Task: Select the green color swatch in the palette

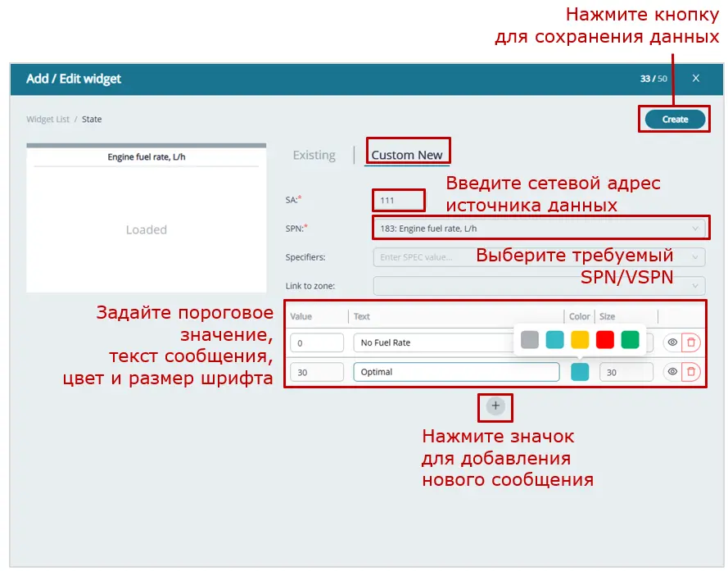Action: pos(629,340)
